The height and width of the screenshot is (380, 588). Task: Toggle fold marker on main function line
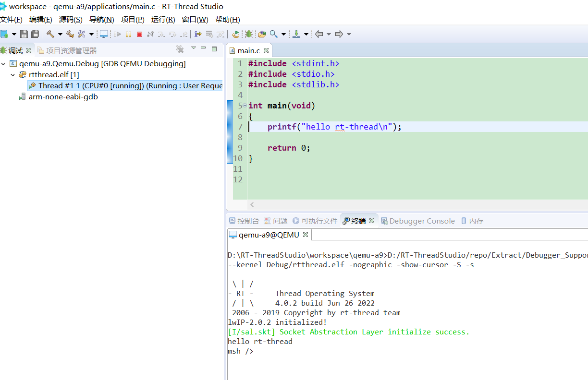tap(245, 106)
